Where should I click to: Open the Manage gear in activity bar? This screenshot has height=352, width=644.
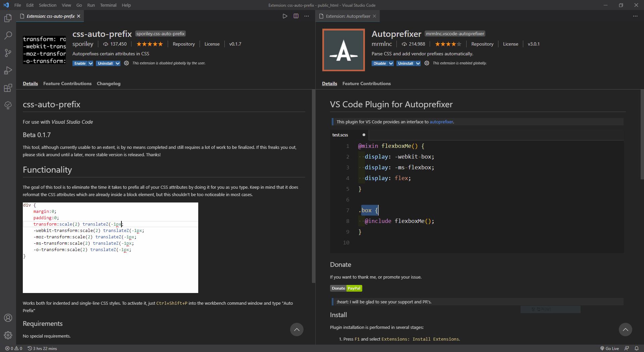click(x=8, y=335)
